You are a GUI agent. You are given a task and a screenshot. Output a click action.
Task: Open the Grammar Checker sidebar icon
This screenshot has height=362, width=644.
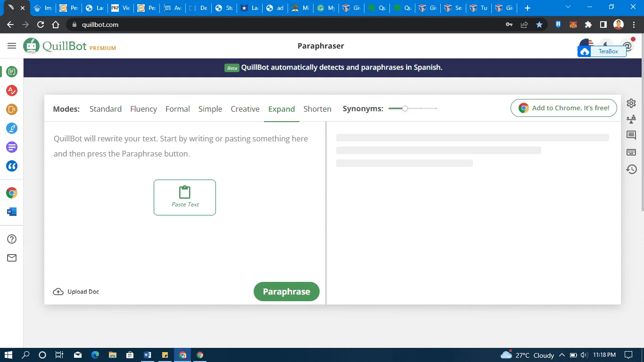[x=12, y=90]
